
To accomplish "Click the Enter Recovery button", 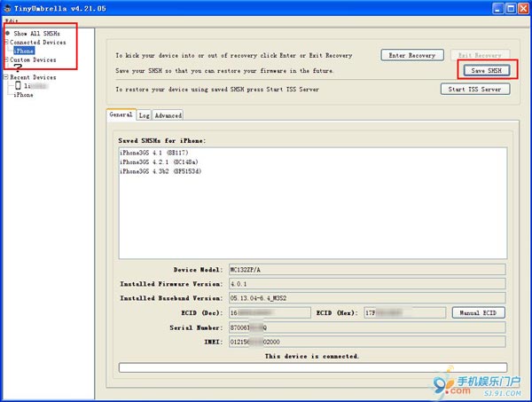I will (x=412, y=55).
